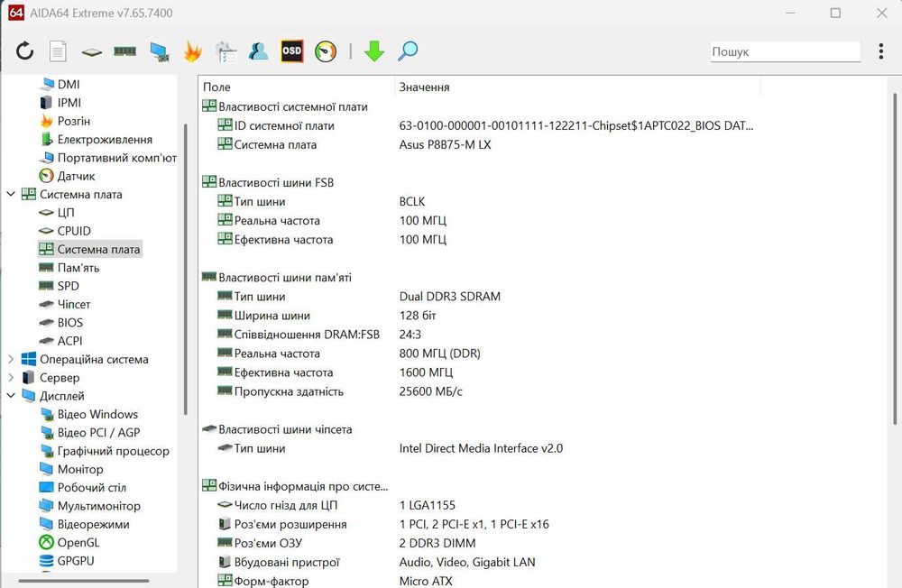Select Відео PCI / AGP item

click(x=89, y=433)
